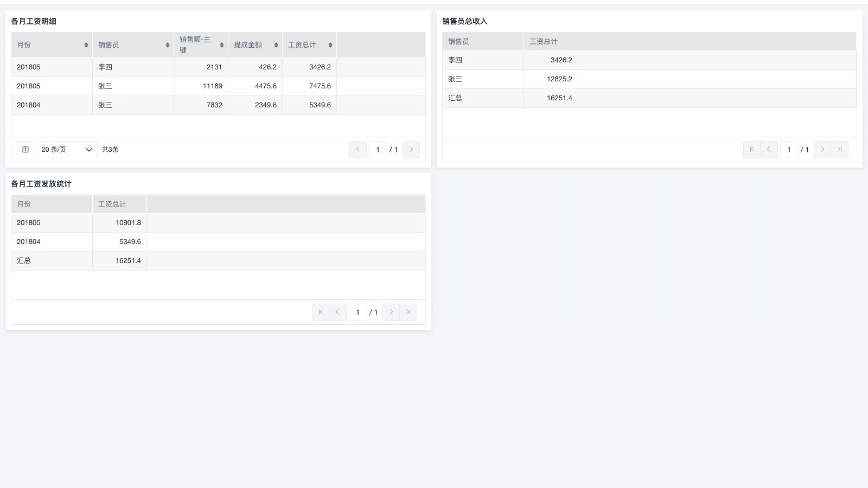Open the 20 条/页 page size dropdown
This screenshot has height=488, width=868.
point(67,149)
